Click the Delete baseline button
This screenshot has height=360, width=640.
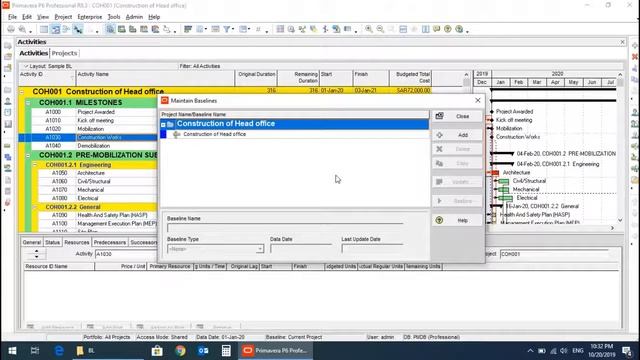click(457, 149)
